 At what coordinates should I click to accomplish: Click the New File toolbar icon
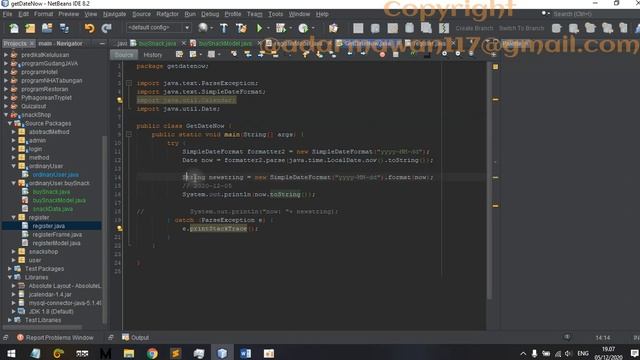[x=14, y=28]
